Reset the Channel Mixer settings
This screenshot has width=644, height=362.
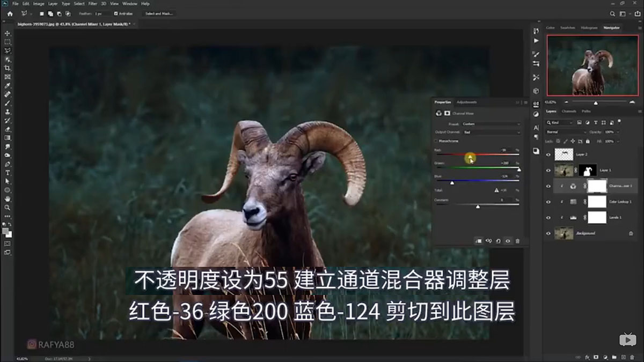point(499,241)
